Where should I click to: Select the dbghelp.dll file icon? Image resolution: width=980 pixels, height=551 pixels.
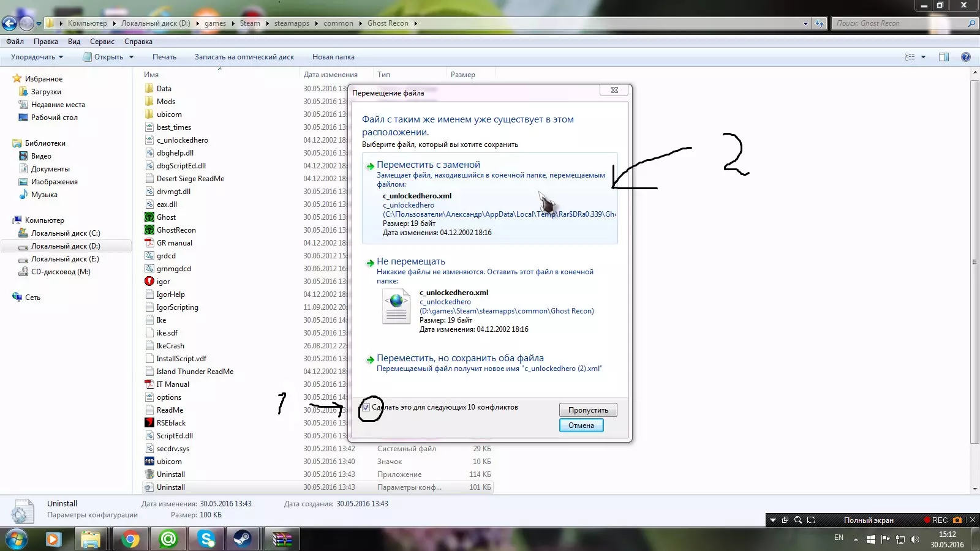pyautogui.click(x=149, y=153)
